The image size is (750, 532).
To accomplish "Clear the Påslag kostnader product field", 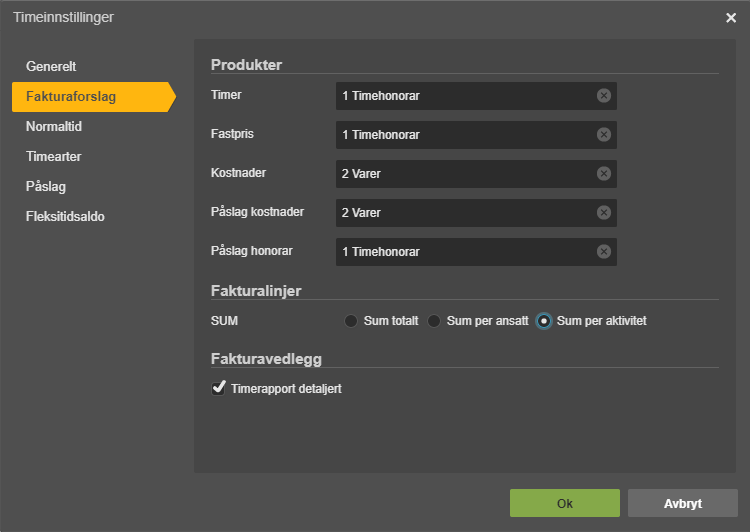I will pos(604,212).
